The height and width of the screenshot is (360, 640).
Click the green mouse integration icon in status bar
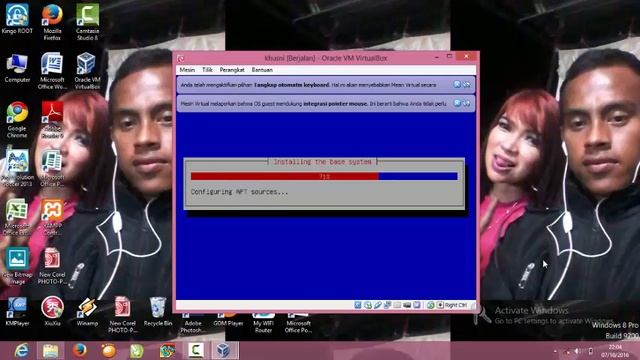[x=430, y=305]
